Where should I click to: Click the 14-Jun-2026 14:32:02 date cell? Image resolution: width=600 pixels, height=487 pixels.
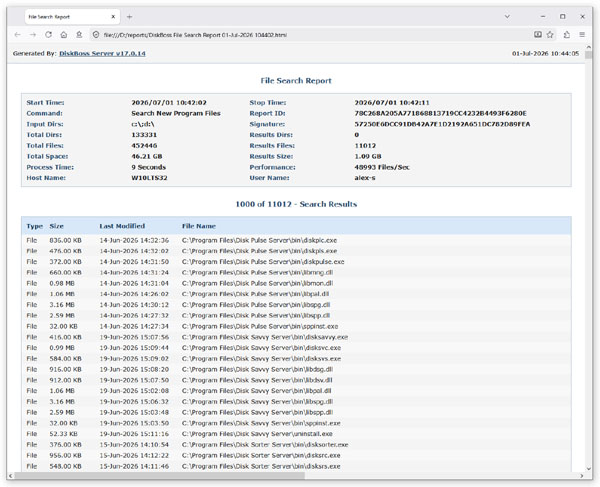(x=134, y=251)
